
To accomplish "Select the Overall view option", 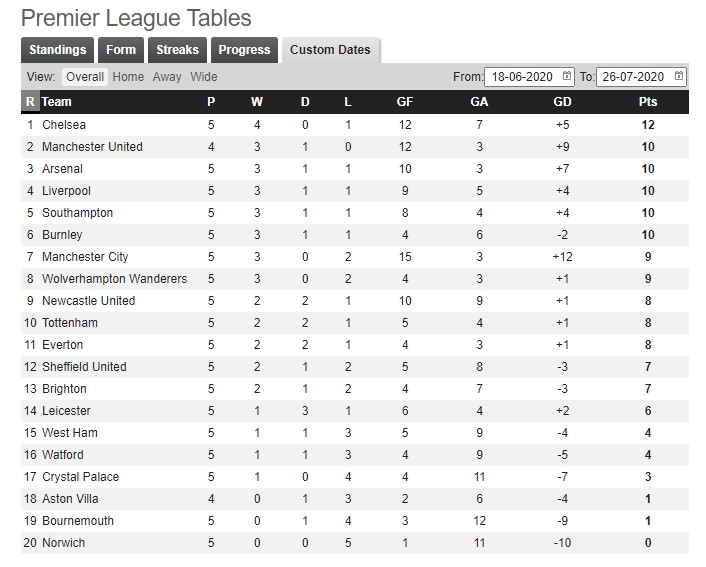I will pyautogui.click(x=85, y=77).
